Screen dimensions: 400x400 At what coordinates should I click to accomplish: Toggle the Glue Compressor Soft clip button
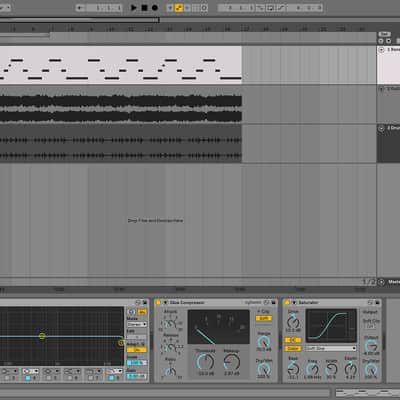(264, 318)
